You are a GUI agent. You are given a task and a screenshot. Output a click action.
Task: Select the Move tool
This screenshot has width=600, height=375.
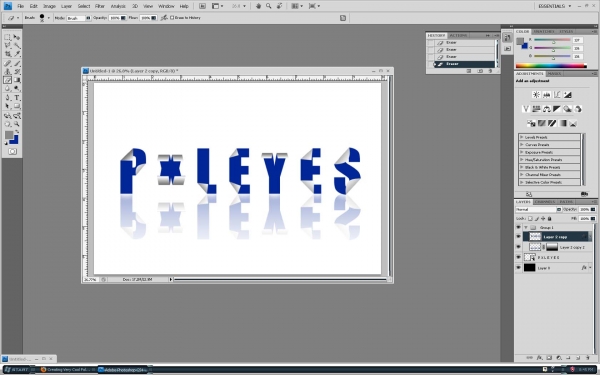point(16,37)
